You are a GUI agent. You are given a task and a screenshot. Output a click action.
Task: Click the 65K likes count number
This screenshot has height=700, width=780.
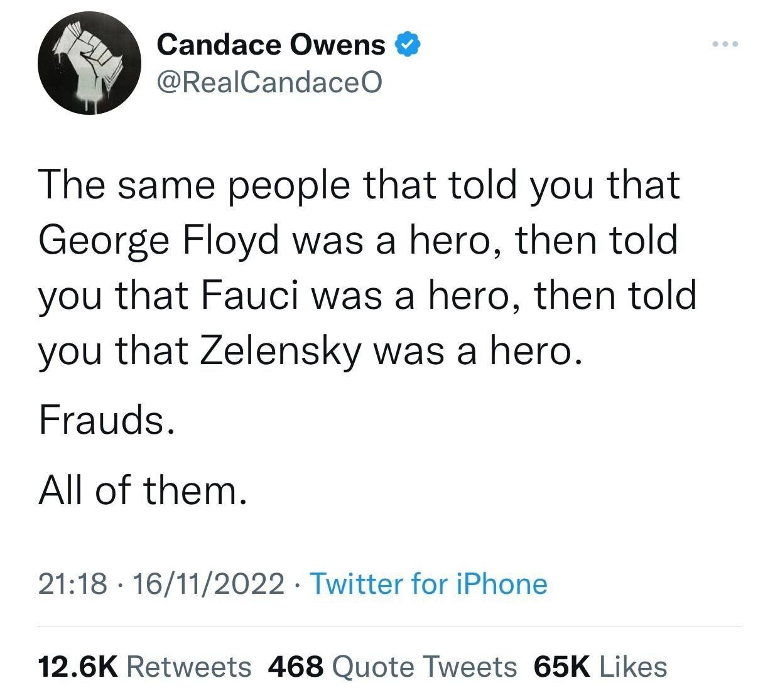coord(562,666)
